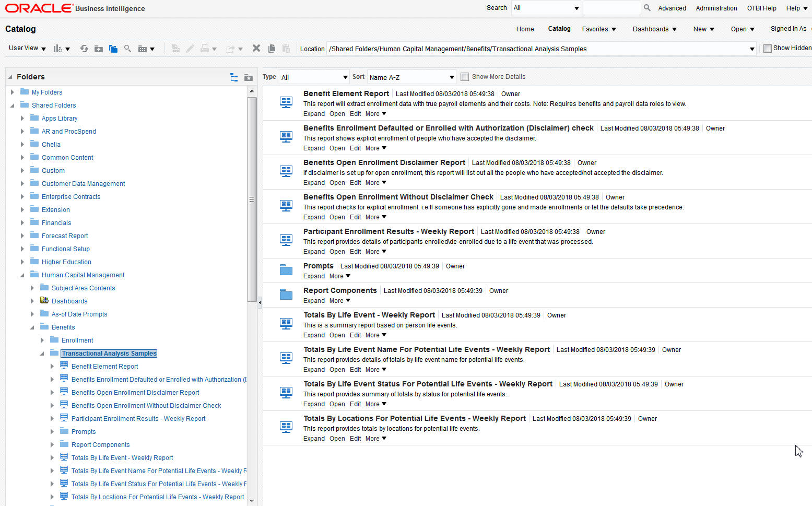Toggle the Show Hidden Items checkbox
This screenshot has width=812, height=506.
coord(767,49)
